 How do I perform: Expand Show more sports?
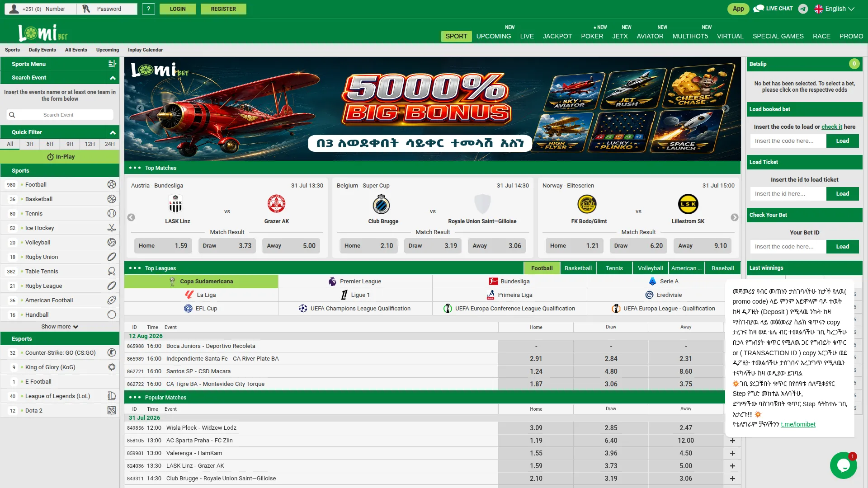tap(60, 326)
